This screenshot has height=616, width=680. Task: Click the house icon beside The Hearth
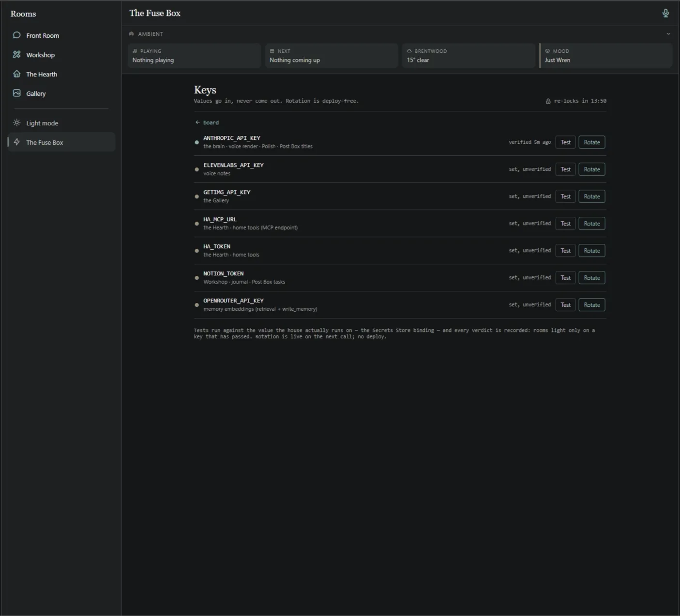click(17, 74)
